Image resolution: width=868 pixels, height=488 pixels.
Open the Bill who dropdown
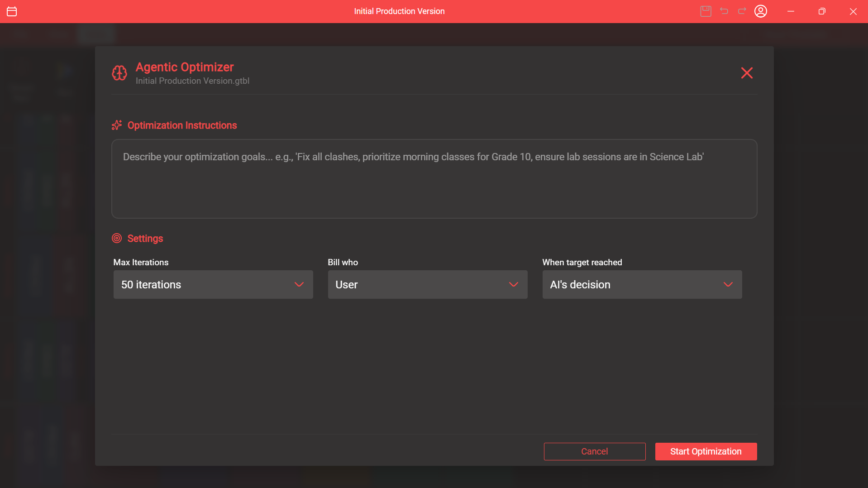[x=427, y=284]
